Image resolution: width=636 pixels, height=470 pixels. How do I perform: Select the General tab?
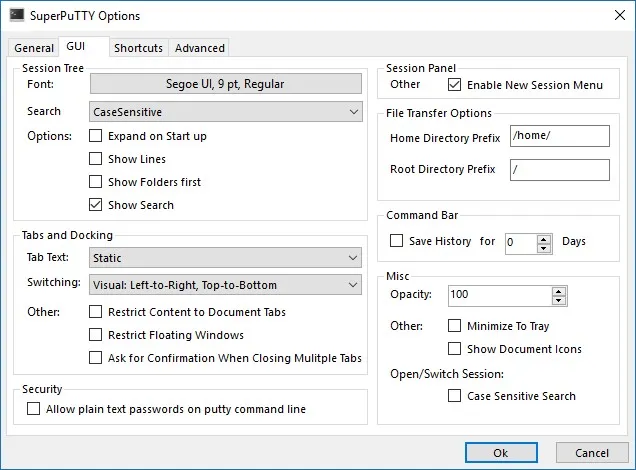pyautogui.click(x=34, y=48)
